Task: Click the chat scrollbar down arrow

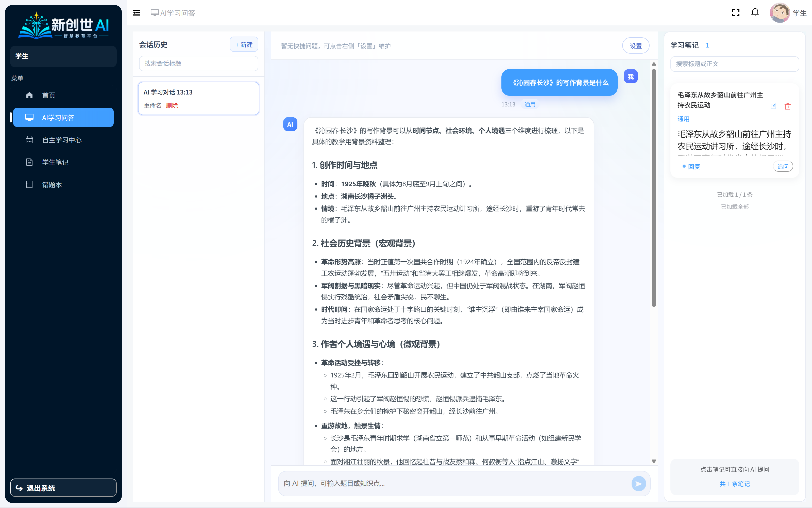Action: click(x=654, y=461)
